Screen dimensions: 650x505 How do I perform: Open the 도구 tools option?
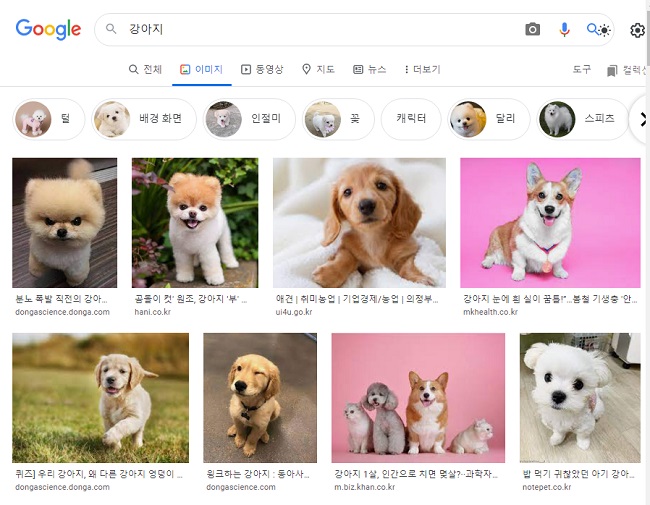click(x=582, y=69)
